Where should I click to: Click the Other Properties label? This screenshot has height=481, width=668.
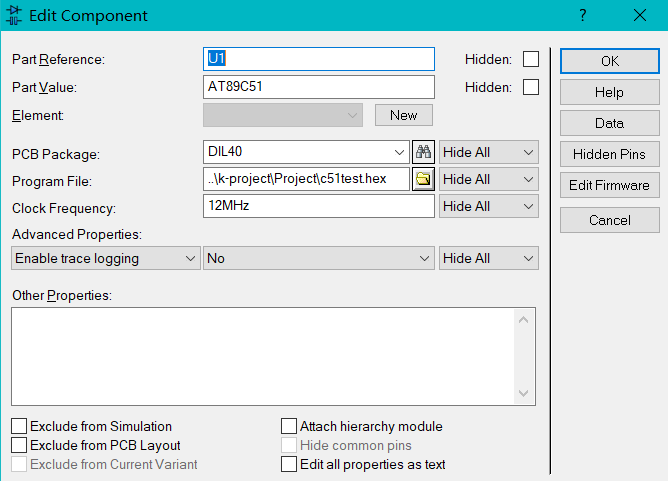tap(62, 295)
